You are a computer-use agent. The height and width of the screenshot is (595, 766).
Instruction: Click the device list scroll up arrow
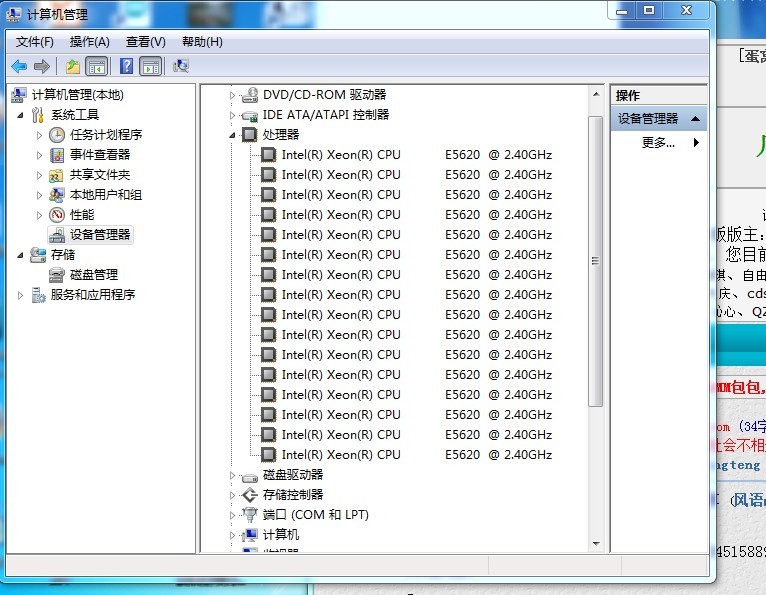tap(596, 94)
